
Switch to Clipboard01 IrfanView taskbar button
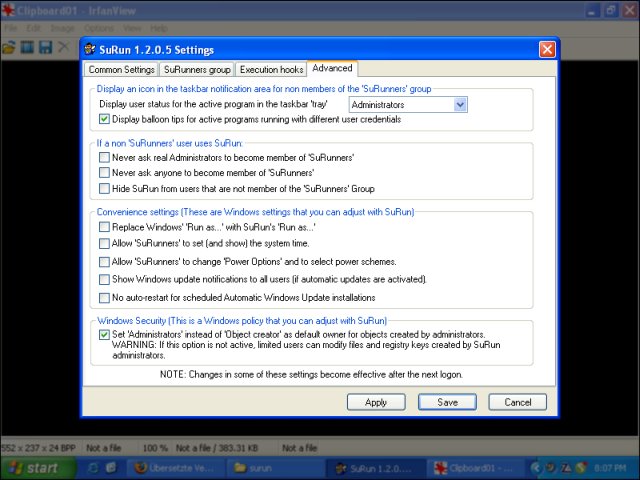click(476, 468)
